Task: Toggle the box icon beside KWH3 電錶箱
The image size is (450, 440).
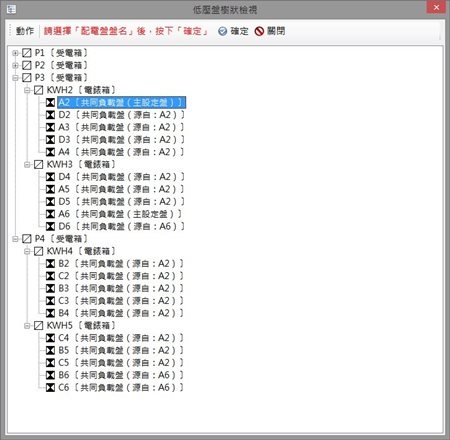Action: [x=39, y=164]
